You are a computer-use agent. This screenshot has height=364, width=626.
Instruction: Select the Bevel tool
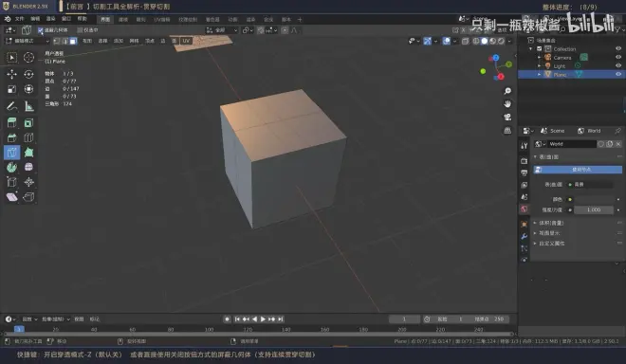(11, 137)
